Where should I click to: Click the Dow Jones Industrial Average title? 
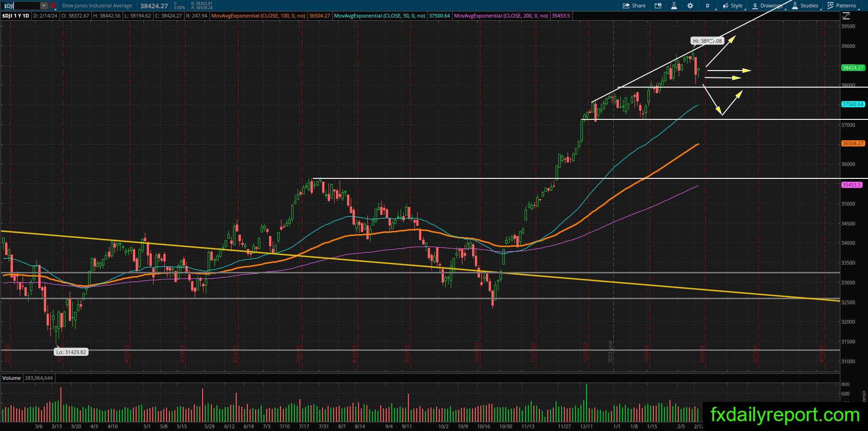(97, 6)
